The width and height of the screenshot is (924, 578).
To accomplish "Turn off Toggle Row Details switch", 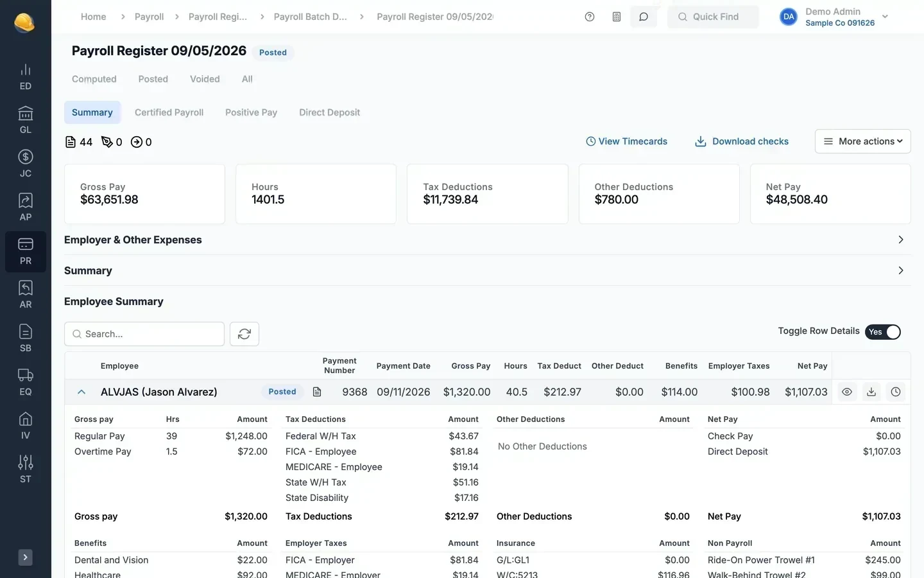I will tap(883, 332).
